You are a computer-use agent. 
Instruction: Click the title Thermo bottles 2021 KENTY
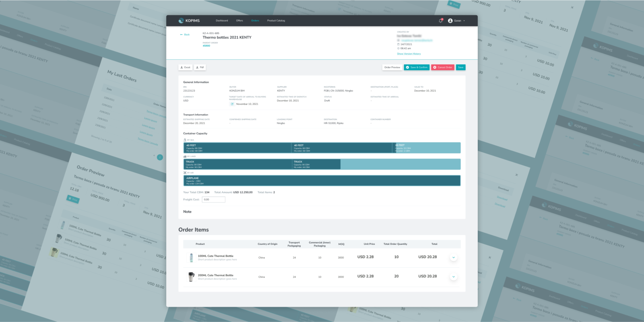coord(227,37)
